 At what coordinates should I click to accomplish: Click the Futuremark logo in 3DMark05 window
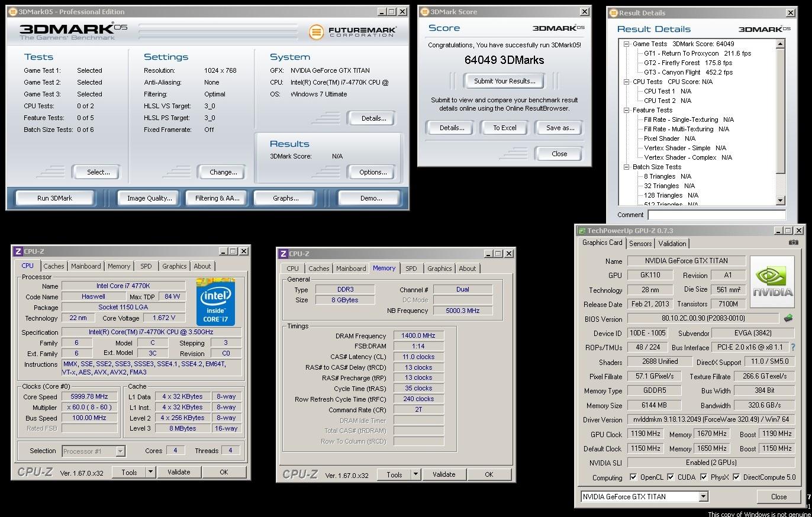coord(352,31)
